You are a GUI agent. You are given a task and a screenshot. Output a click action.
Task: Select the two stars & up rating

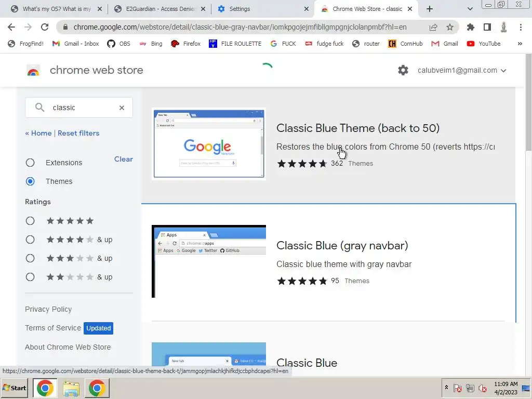click(x=30, y=277)
